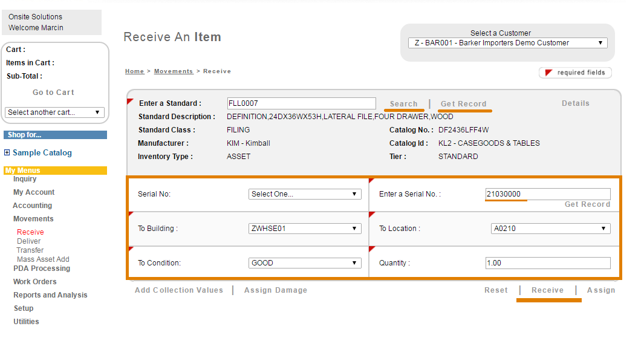This screenshot has width=644, height=358.
Task: Click Add Collection Values link
Action: (x=178, y=290)
